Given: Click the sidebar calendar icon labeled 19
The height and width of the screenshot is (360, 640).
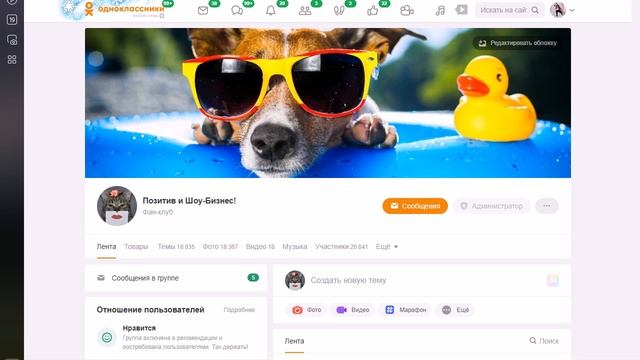Looking at the screenshot, I should point(12,20).
